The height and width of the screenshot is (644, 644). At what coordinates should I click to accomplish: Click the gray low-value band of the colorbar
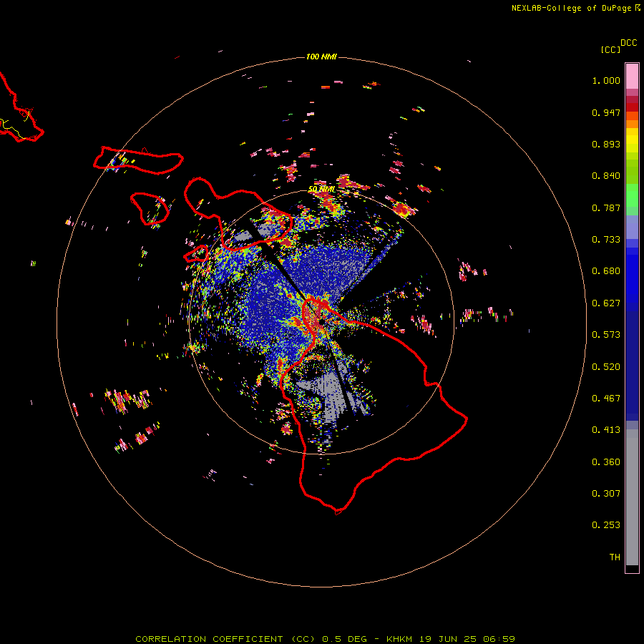(x=632, y=497)
